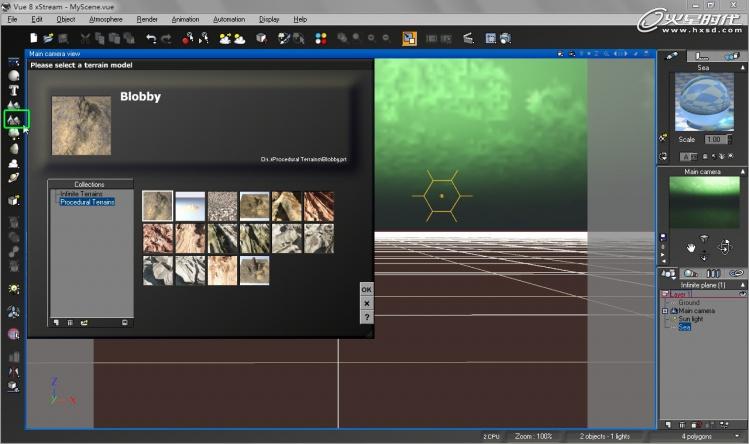The width and height of the screenshot is (749, 444).
Task: Click the planet icon in left toolbar
Action: coord(14,178)
